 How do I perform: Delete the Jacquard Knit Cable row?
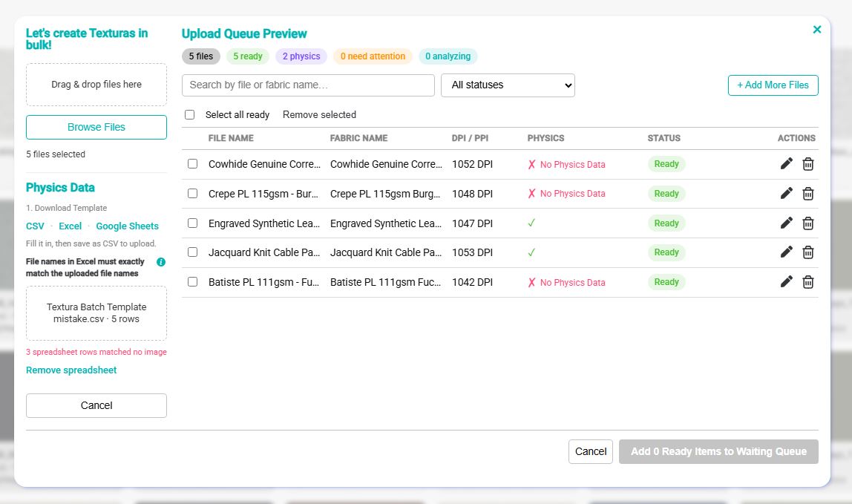pos(808,252)
